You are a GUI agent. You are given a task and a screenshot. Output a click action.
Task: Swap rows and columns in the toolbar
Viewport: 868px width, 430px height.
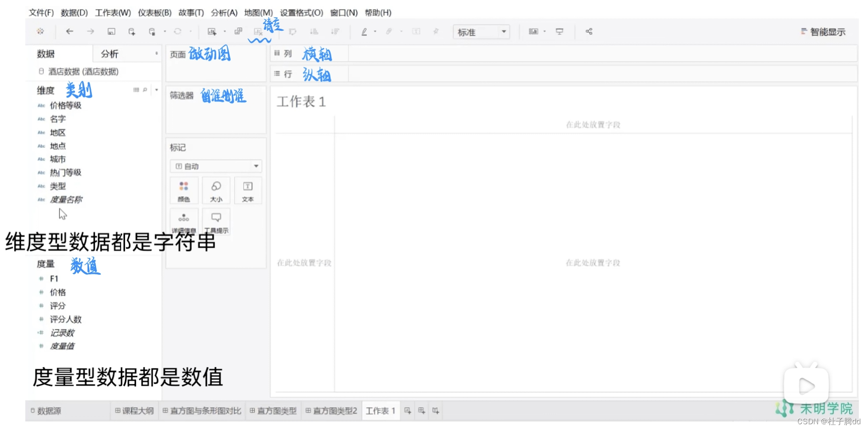coord(293,31)
